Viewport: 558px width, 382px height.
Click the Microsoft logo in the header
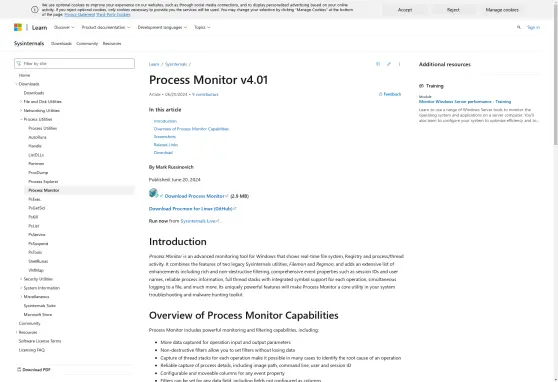click(x=18, y=27)
